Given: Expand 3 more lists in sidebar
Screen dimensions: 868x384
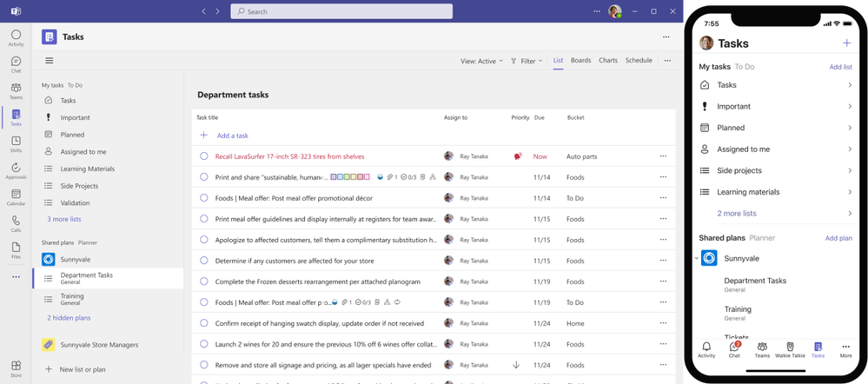Looking at the screenshot, I should click(63, 219).
